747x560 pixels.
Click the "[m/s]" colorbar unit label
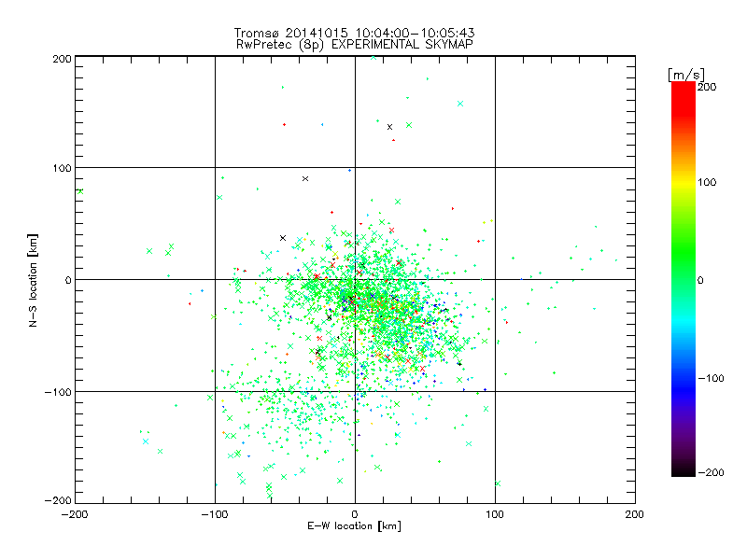click(x=685, y=75)
